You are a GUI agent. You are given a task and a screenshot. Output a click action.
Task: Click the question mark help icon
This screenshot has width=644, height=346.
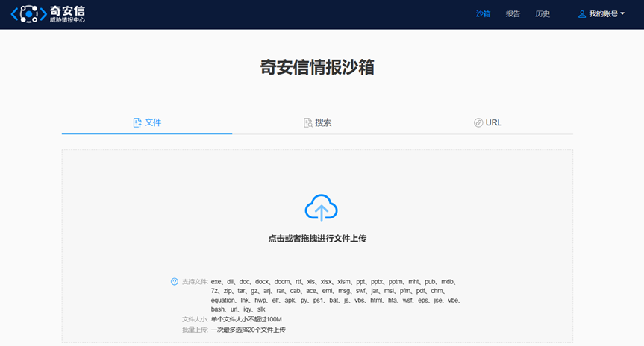pos(175,282)
